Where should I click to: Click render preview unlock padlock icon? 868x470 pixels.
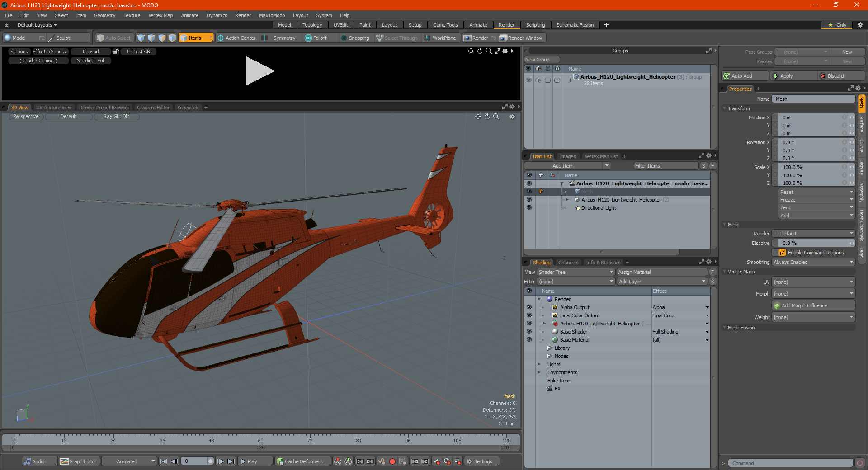click(x=116, y=52)
